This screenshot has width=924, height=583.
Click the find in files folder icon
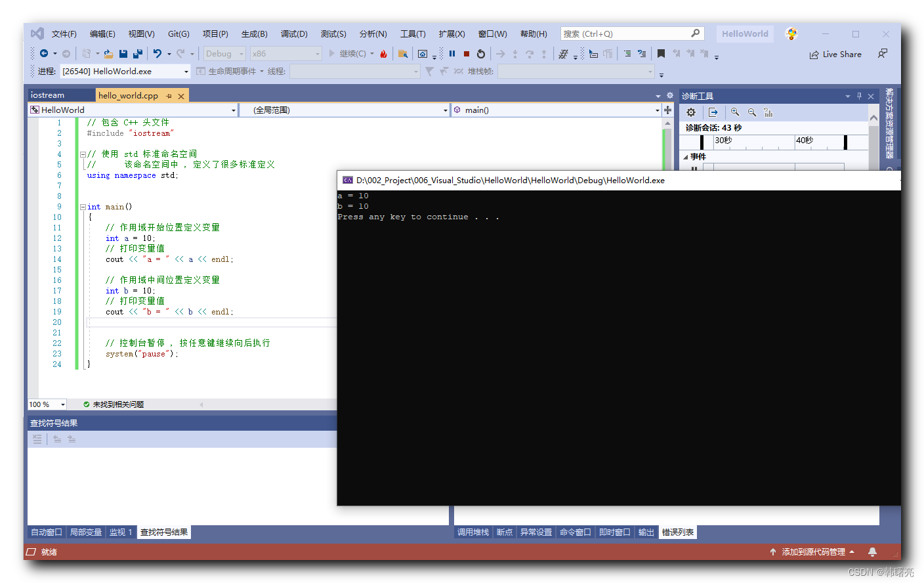point(403,54)
